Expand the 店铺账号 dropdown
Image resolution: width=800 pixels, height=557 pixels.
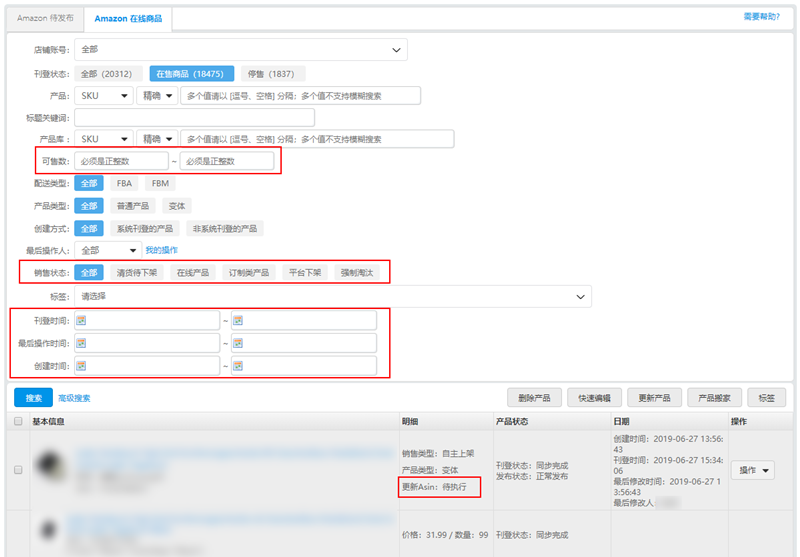pyautogui.click(x=240, y=49)
